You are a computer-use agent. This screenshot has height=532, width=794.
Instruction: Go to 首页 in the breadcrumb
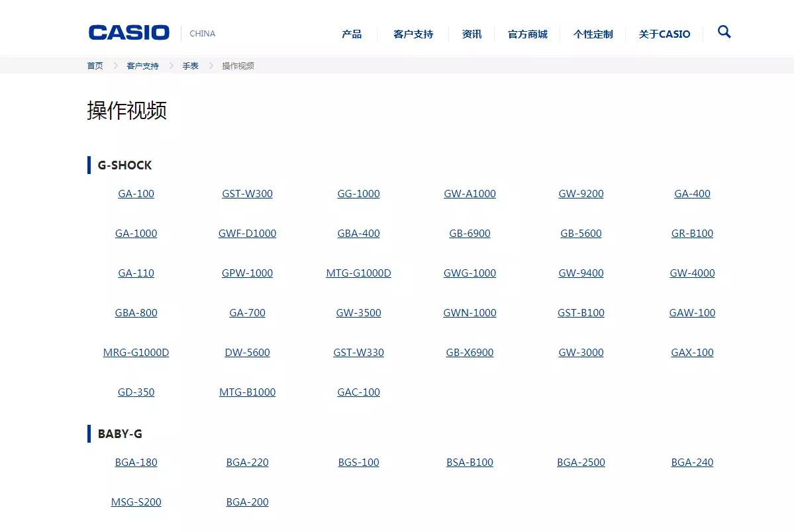(95, 66)
